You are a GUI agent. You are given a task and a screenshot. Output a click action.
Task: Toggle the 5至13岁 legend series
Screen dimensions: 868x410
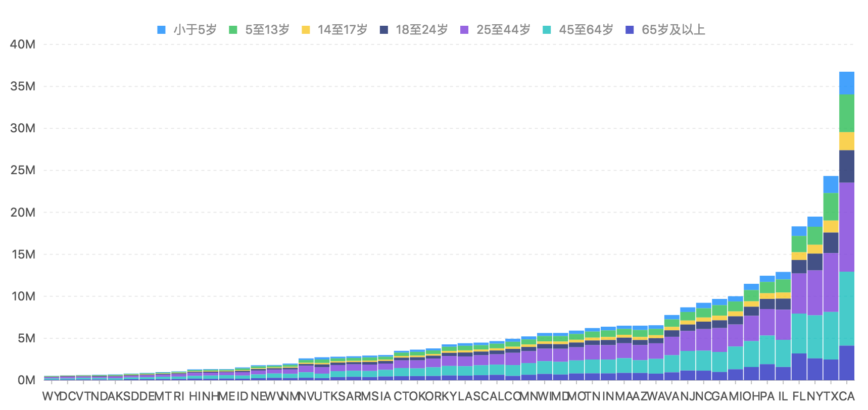tap(259, 30)
